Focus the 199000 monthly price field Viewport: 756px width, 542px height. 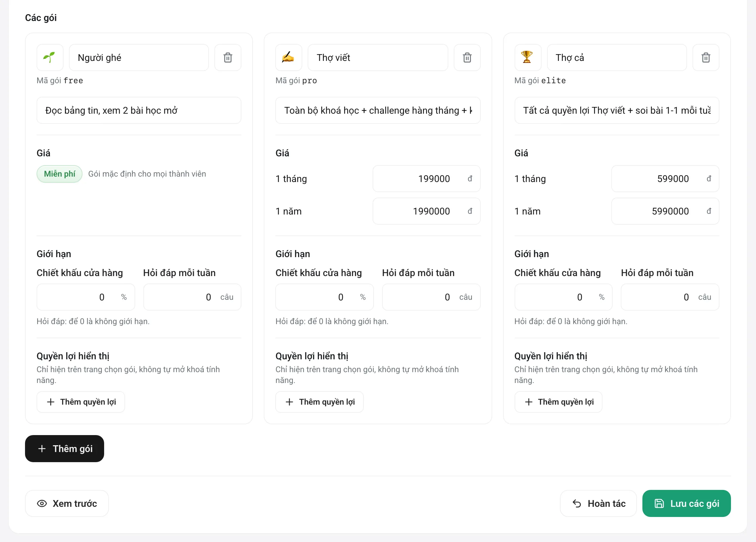point(426,179)
